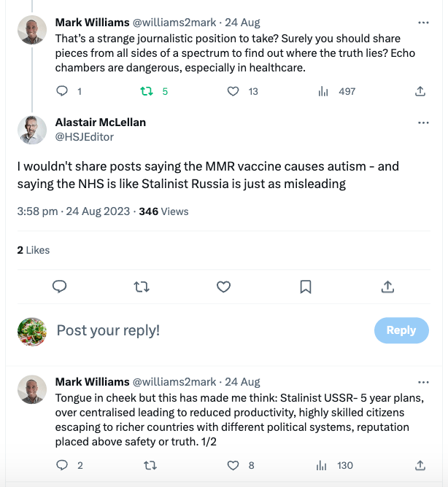The height and width of the screenshot is (487, 448).
Task: Open more options on bottom Mark Williams tweet
Action: tap(423, 382)
